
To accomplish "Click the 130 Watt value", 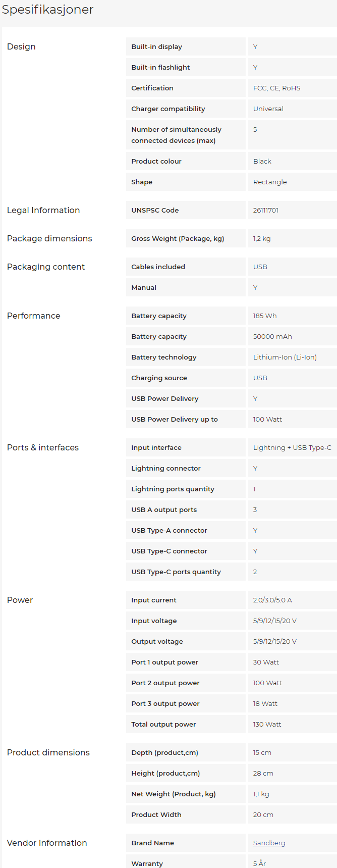I will tap(267, 724).
